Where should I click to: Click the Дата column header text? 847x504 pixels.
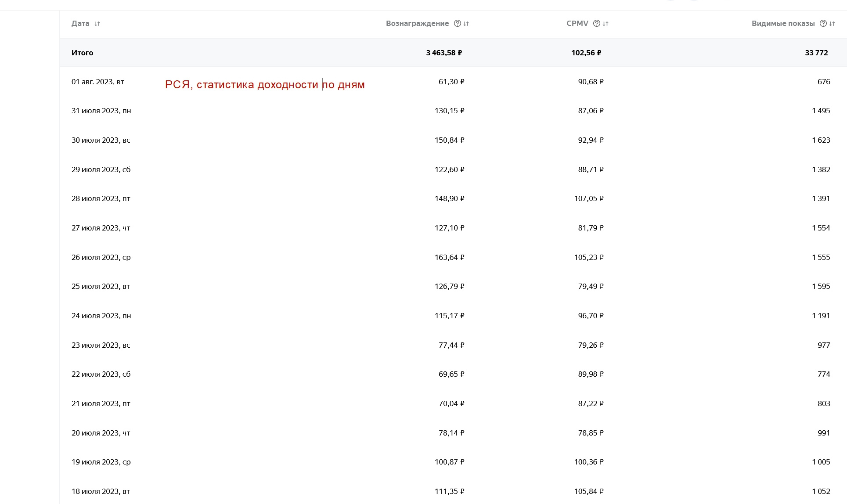coord(80,24)
